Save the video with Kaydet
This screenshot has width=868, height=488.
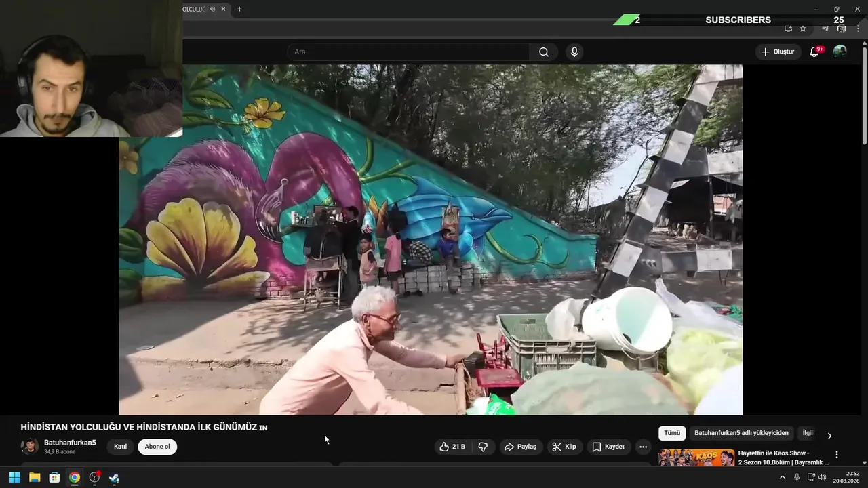point(608,447)
